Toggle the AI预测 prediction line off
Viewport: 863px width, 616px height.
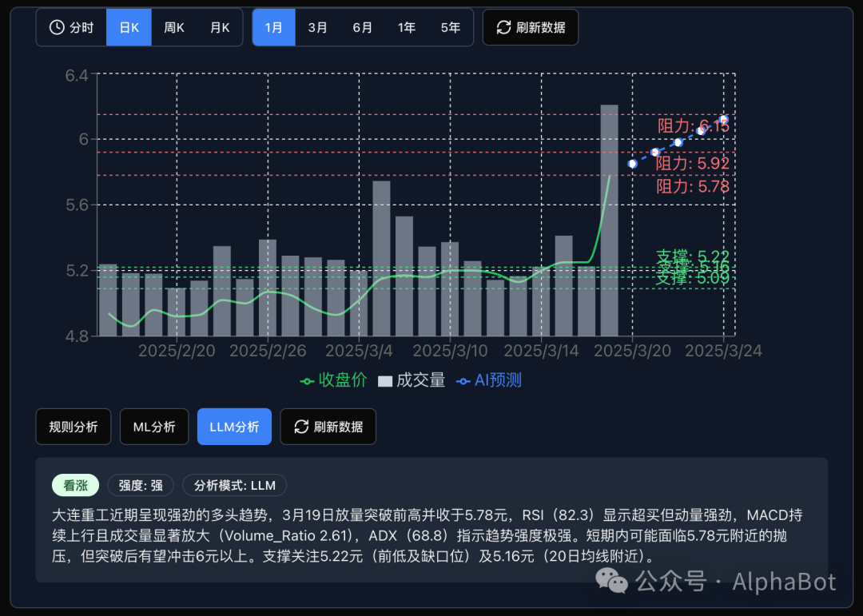488,380
